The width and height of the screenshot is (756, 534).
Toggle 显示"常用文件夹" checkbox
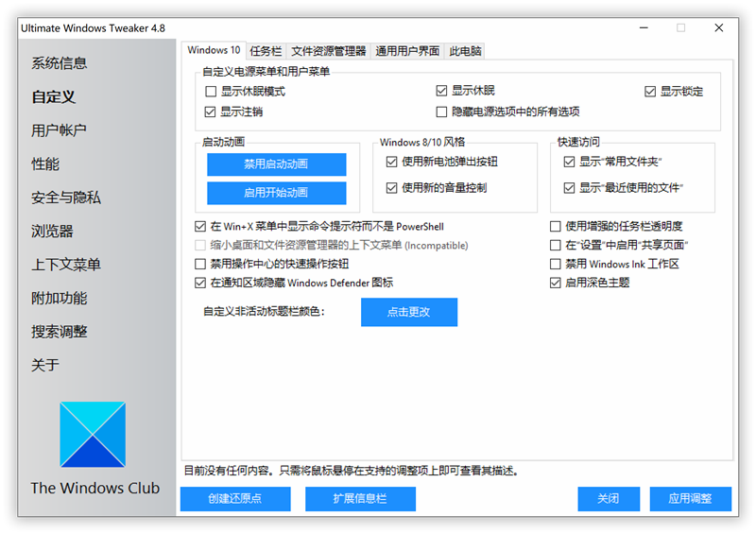(x=569, y=162)
